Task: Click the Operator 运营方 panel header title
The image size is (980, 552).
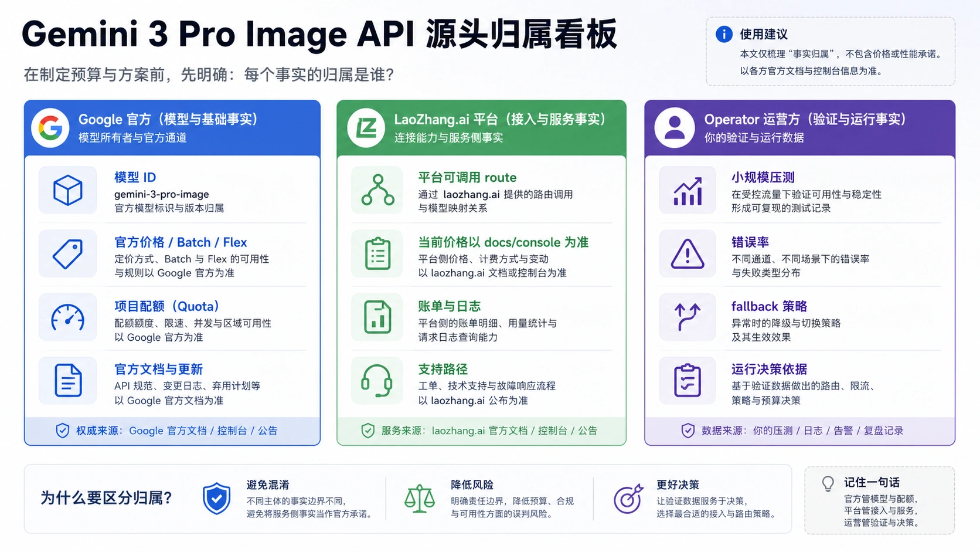Action: [805, 119]
